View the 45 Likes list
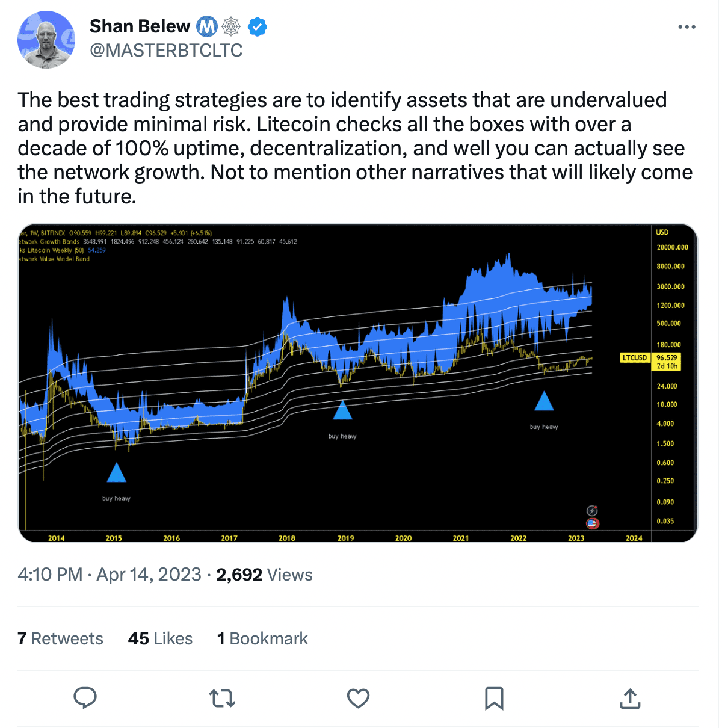This screenshot has height=728, width=722. (x=160, y=638)
